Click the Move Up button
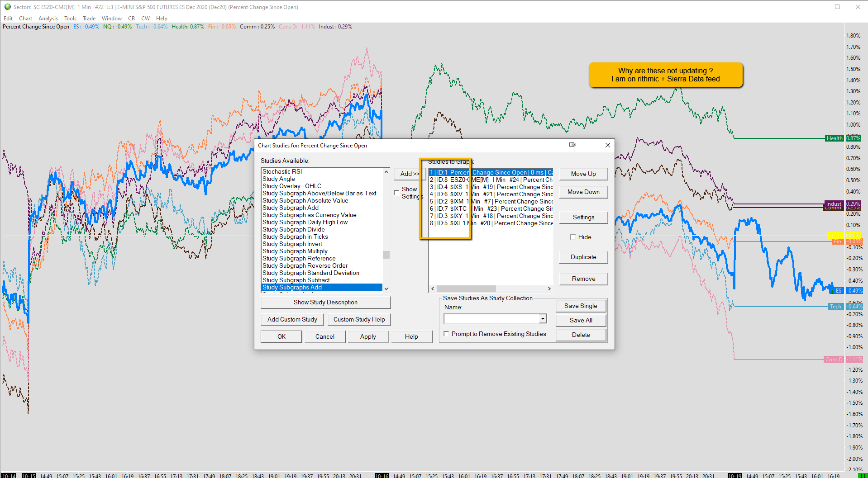The height and width of the screenshot is (478, 868). 583,174
